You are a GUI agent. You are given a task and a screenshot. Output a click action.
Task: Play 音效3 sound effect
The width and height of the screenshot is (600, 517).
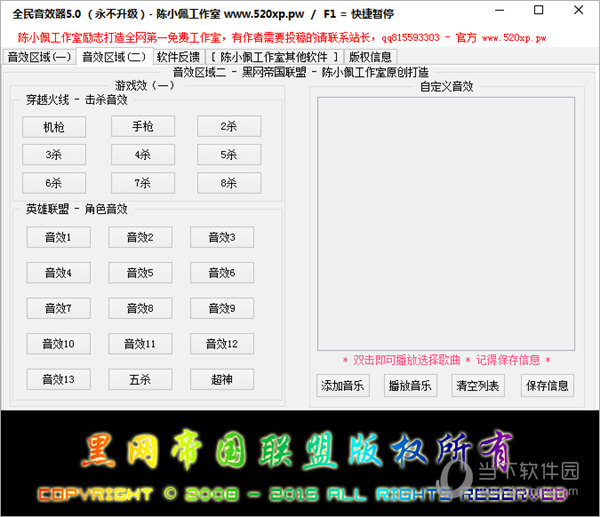click(x=222, y=237)
